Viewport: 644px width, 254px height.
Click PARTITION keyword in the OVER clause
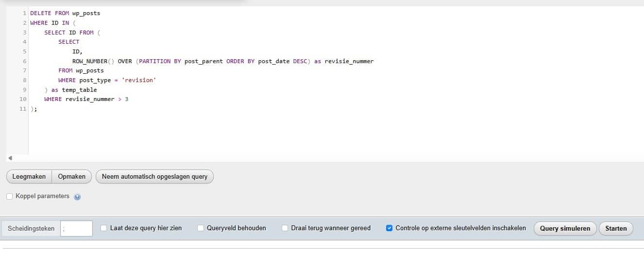pyautogui.click(x=155, y=61)
